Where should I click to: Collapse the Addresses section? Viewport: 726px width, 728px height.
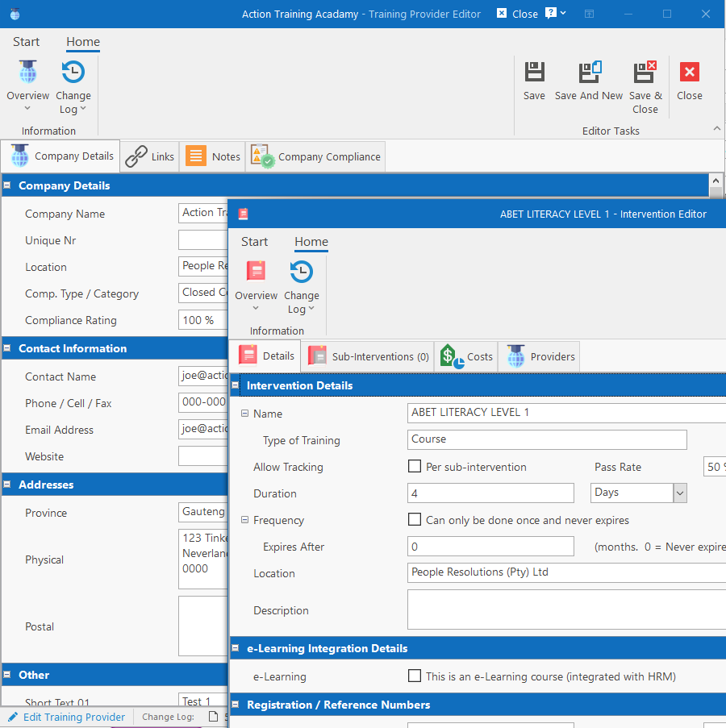click(7, 485)
